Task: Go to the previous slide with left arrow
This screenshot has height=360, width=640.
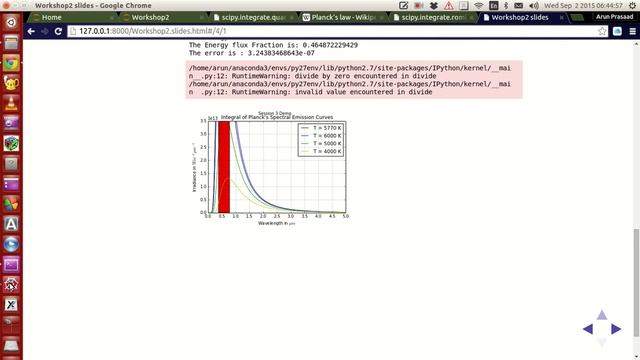Action: pyautogui.click(x=588, y=329)
